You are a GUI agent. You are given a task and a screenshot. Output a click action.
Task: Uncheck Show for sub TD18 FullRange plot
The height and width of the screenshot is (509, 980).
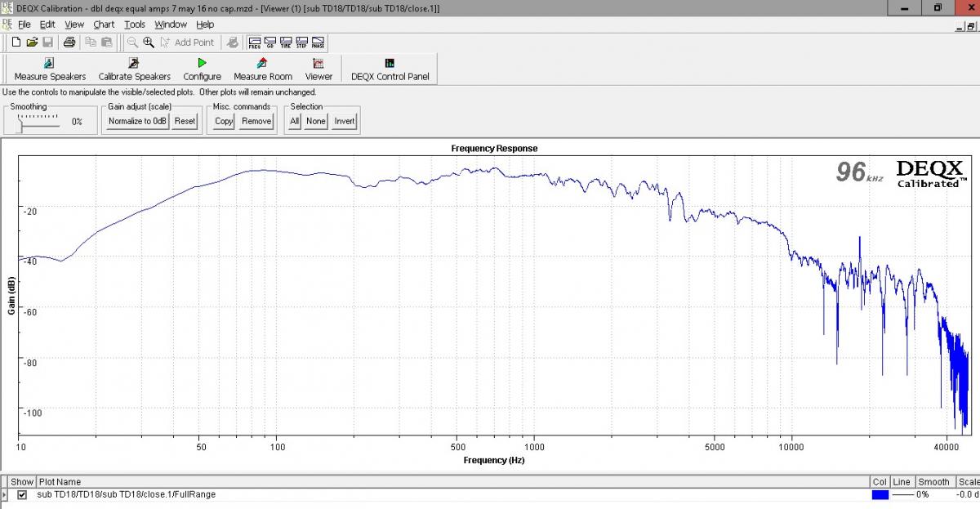tap(22, 495)
